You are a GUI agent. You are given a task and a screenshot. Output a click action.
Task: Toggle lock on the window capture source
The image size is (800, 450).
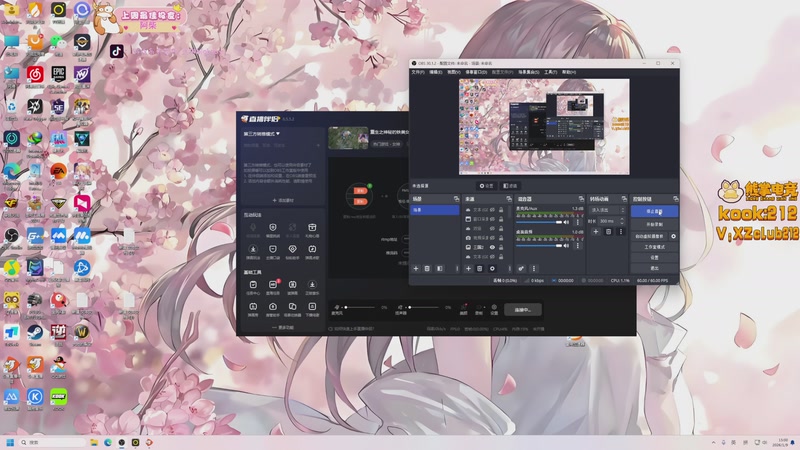(x=501, y=219)
